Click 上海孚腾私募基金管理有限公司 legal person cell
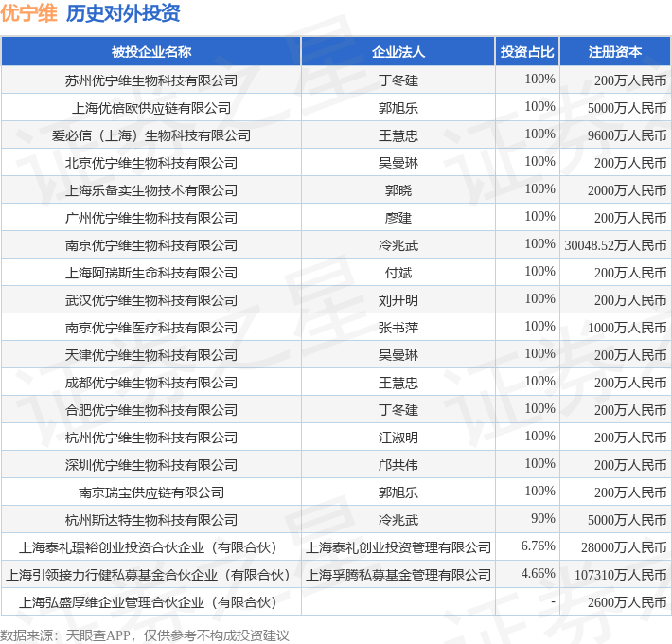 coord(398,575)
